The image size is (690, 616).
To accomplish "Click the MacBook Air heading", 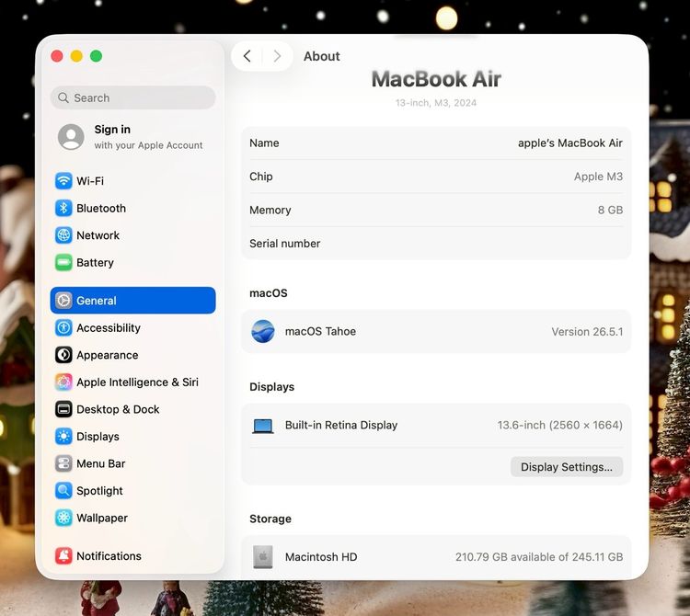I will [436, 79].
